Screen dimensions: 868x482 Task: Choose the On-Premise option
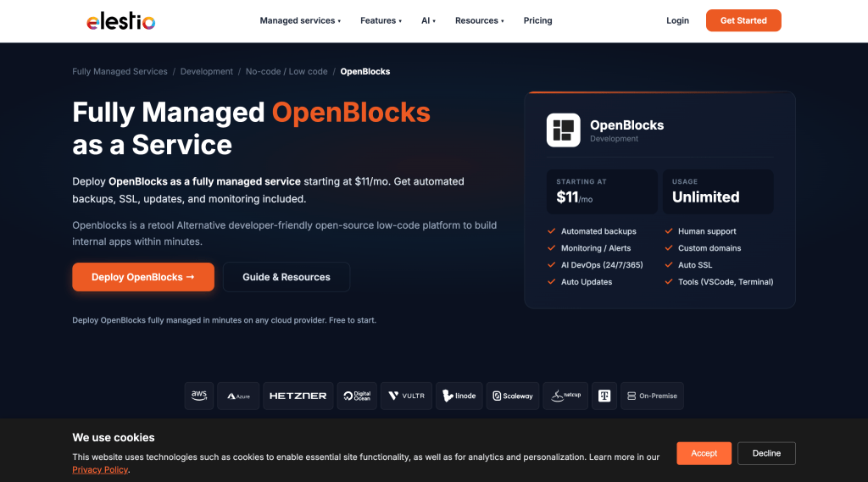652,396
